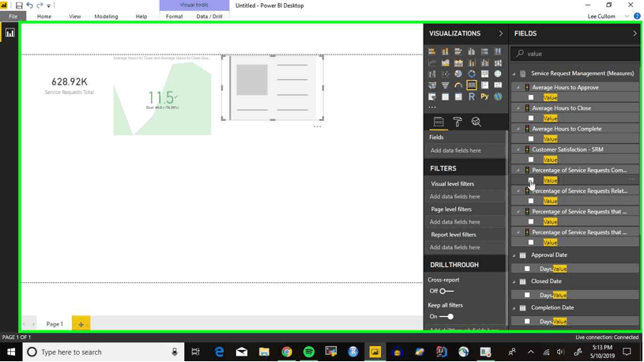Viewport: 644px width, 362px height.
Task: Open the Data / Drill tab
Action: click(x=209, y=17)
